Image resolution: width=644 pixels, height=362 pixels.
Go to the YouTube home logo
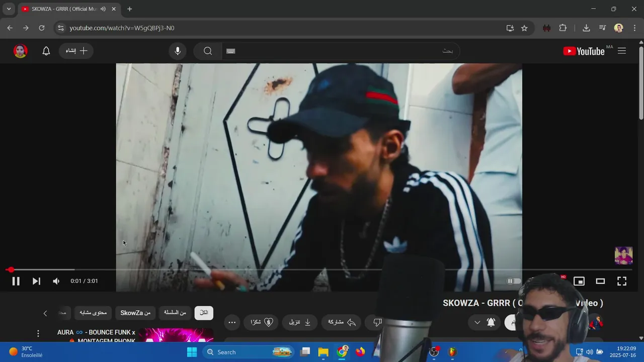tap(584, 51)
